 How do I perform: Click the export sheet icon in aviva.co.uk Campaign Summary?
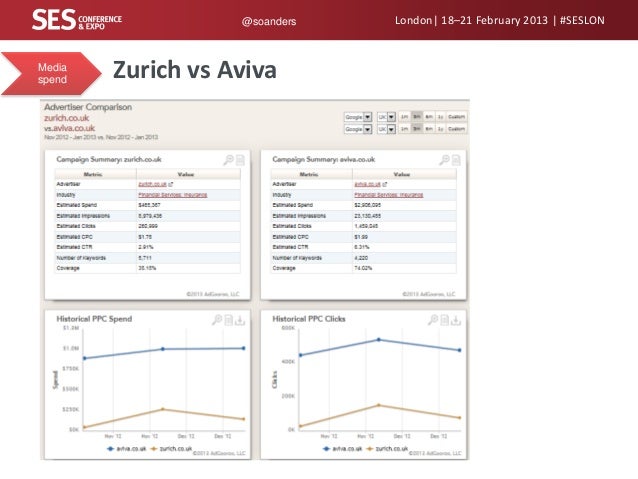[x=456, y=160]
